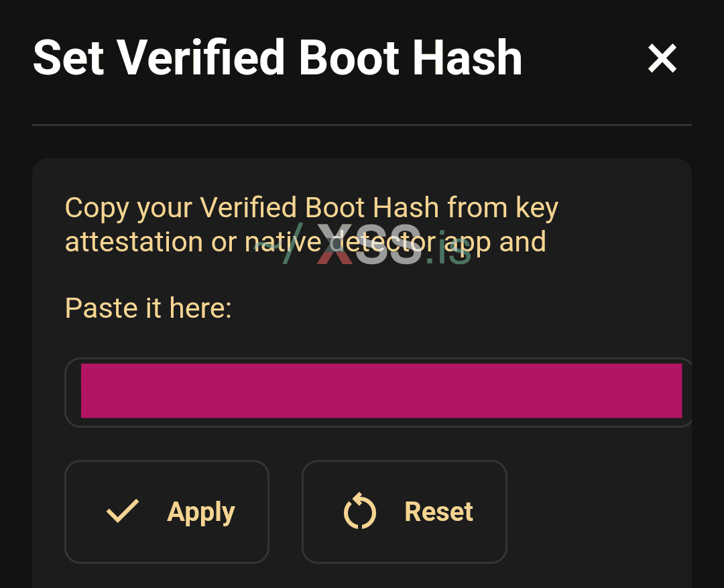
Task: Click the 'Paste it here:' label
Action: (148, 308)
